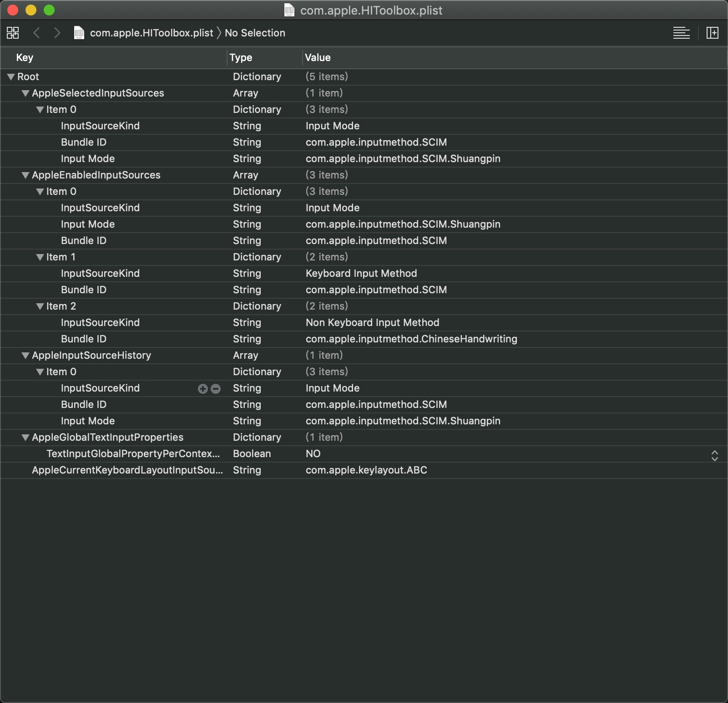Click the plist file icon in jump bar
The height and width of the screenshot is (703, 728).
[79, 33]
